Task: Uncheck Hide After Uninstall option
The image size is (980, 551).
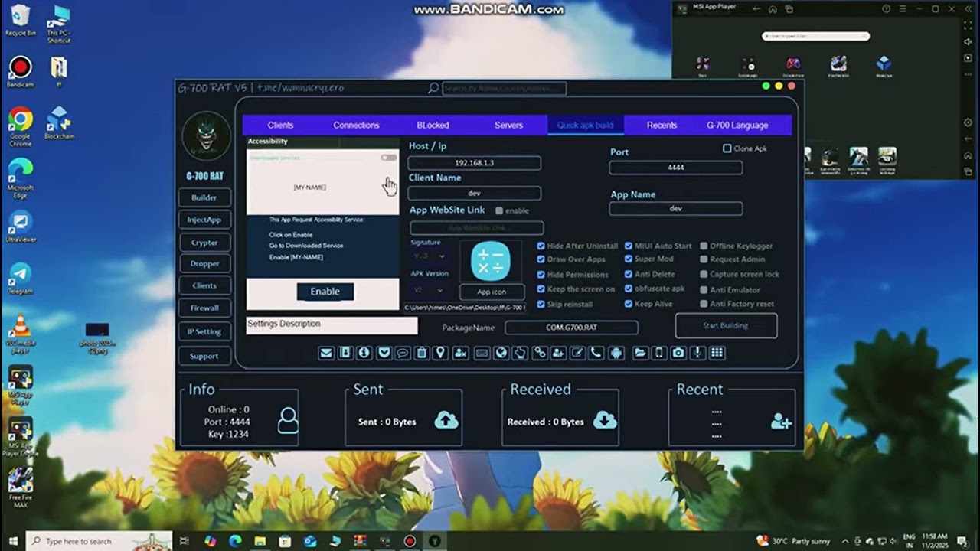Action: click(541, 246)
